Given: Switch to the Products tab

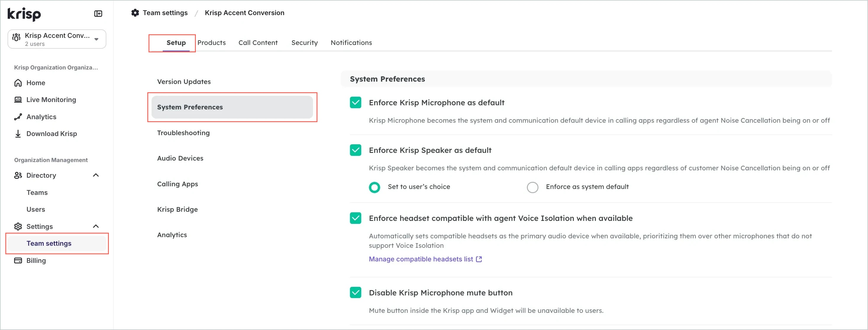Looking at the screenshot, I should [x=211, y=43].
